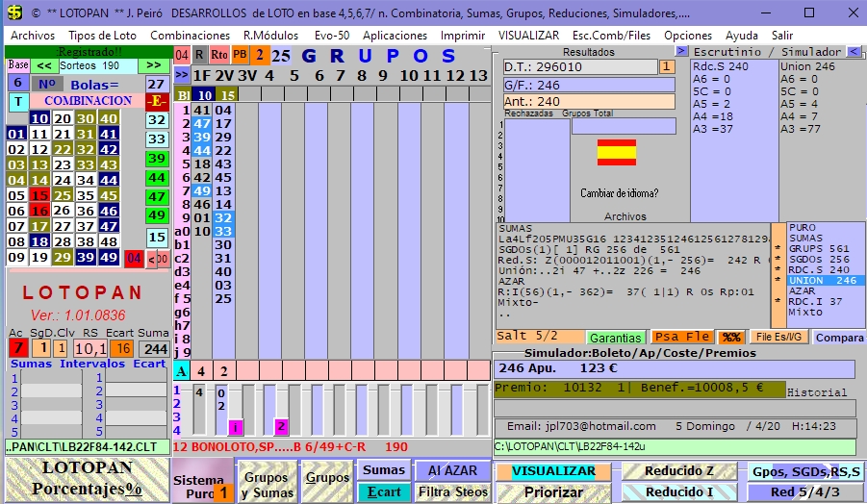Click the green 39 combination box
This screenshot has width=867, height=504.
coord(157,159)
